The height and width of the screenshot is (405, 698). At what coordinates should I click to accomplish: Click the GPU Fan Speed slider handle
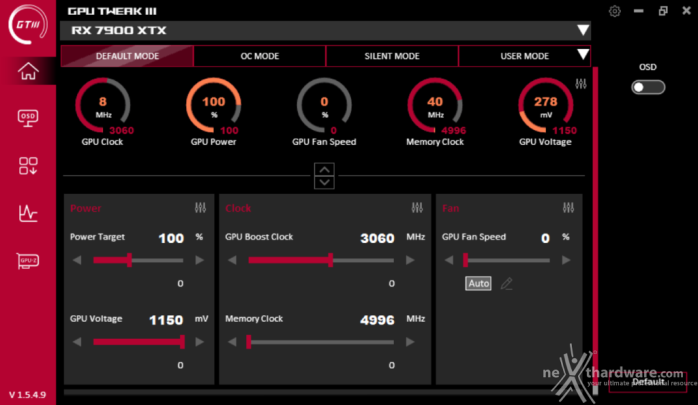(465, 260)
